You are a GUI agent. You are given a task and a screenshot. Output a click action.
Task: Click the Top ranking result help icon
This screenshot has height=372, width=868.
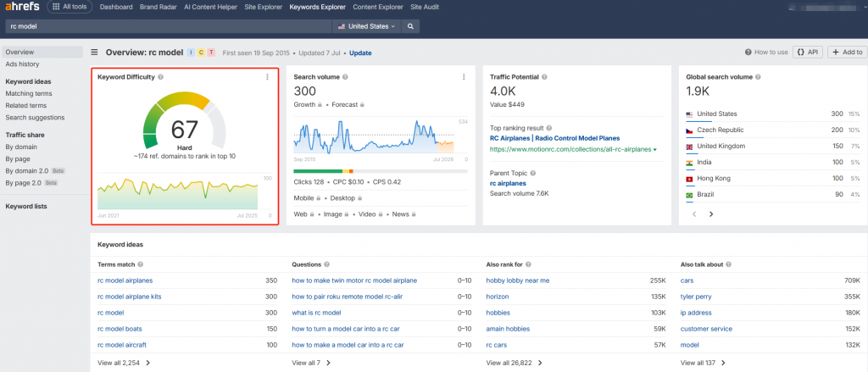point(549,128)
